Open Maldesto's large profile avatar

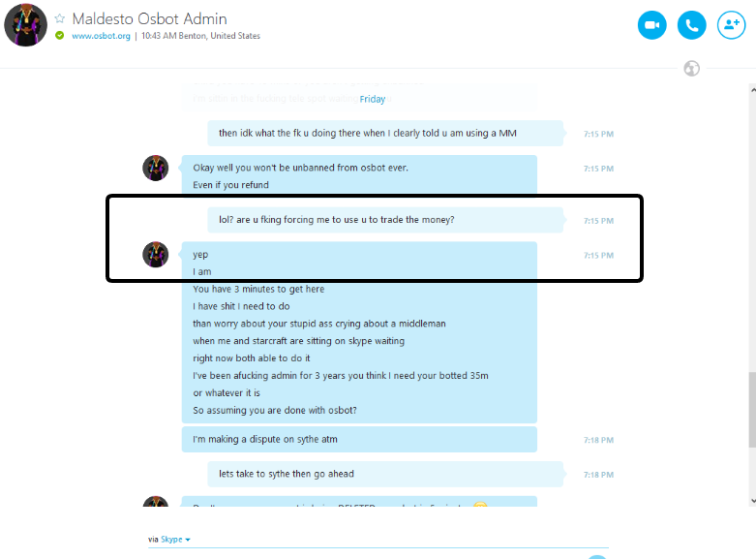[25, 25]
